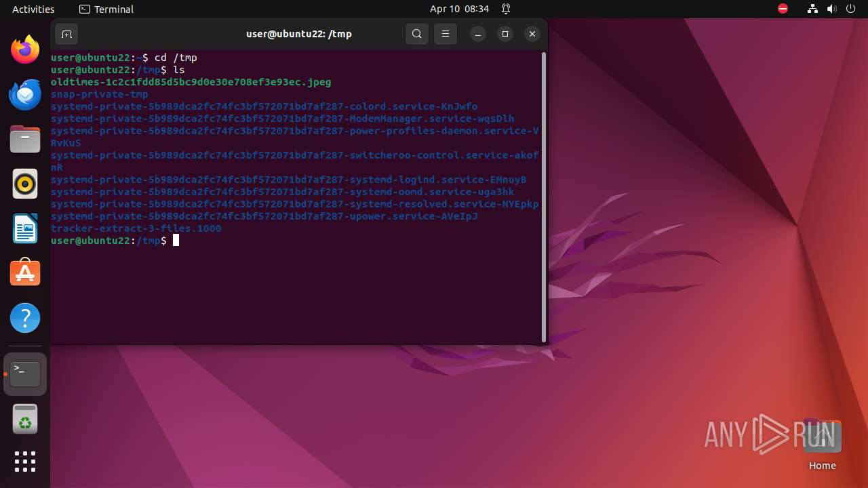This screenshot has width=868, height=488.
Task: Open the volume speaker icon
Action: click(831, 9)
